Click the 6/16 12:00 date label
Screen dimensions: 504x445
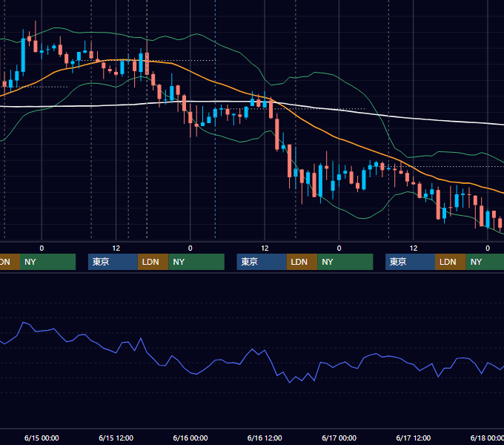point(265,438)
